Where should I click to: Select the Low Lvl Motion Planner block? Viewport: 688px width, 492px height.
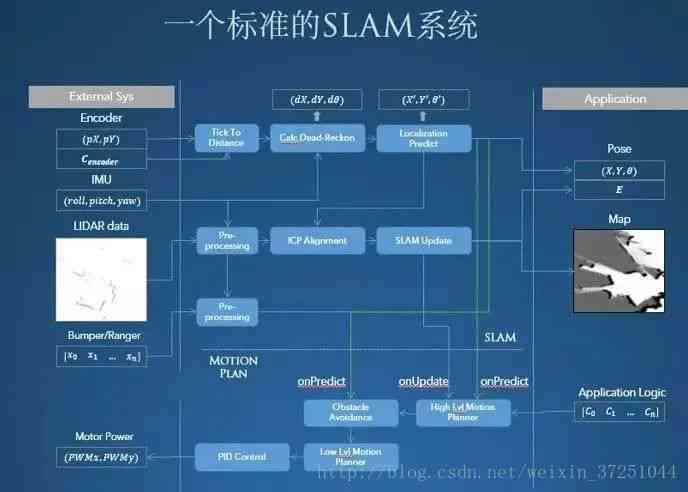pos(351,457)
